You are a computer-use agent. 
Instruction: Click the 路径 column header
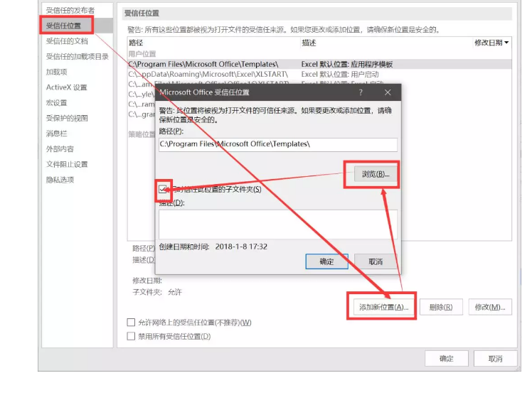[x=136, y=43]
